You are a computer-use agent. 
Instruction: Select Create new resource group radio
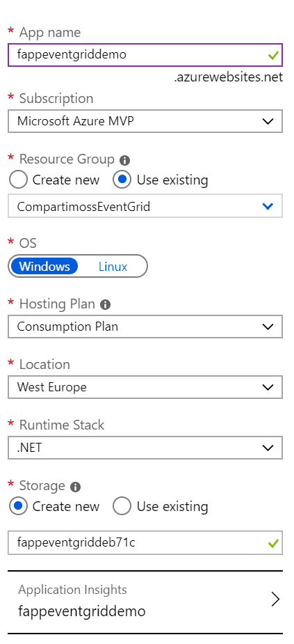[x=18, y=180]
